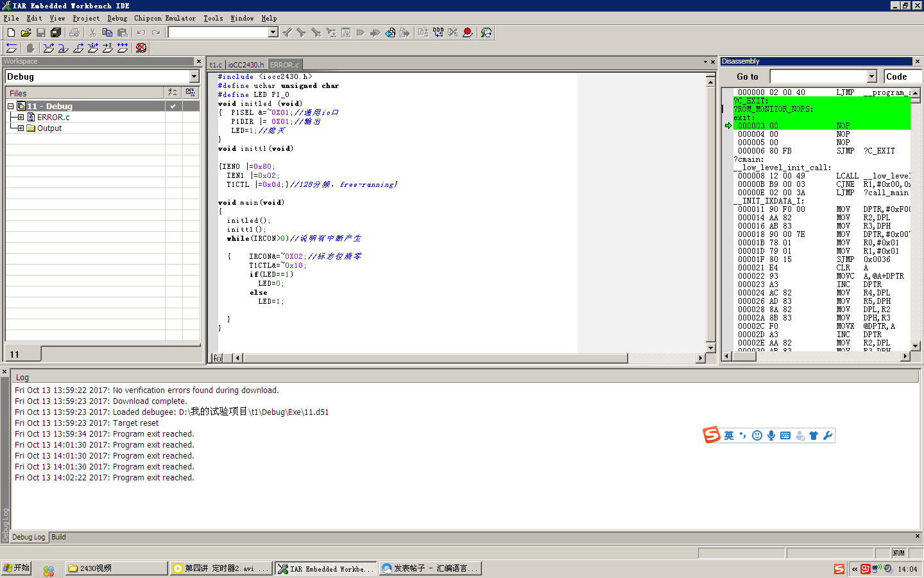Image resolution: width=924 pixels, height=578 pixels.
Task: Select the 11 workspace tab
Action: (23, 354)
